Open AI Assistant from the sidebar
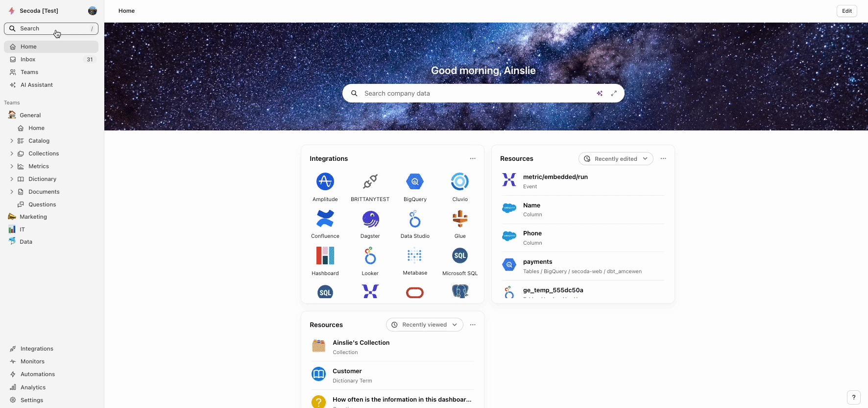 [x=36, y=85]
